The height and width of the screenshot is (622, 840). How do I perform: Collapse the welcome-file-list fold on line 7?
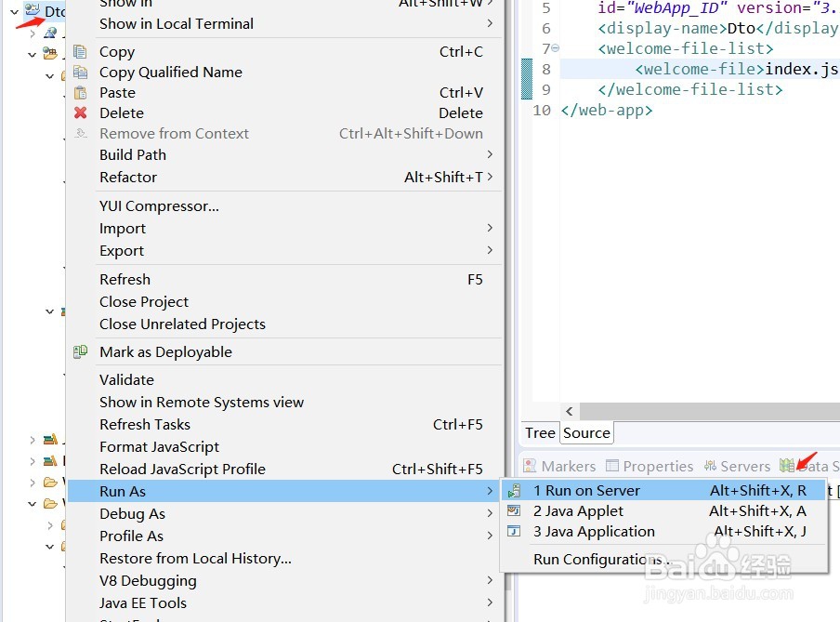click(x=556, y=48)
